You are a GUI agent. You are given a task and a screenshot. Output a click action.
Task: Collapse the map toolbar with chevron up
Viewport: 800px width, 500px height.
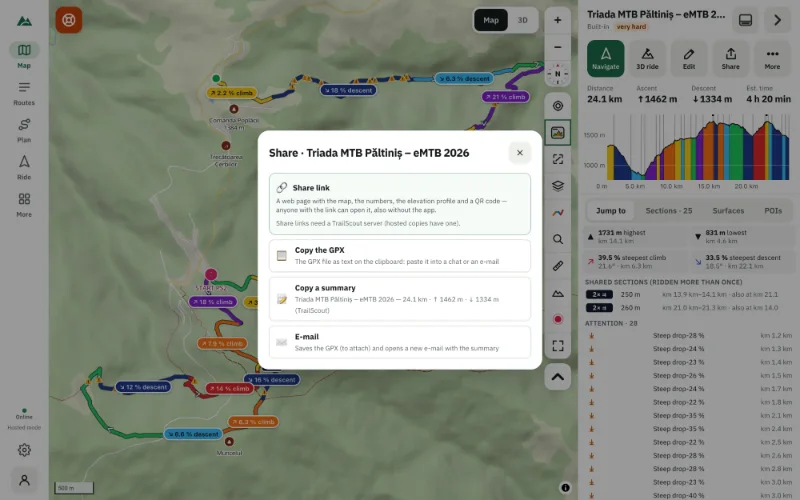point(558,377)
